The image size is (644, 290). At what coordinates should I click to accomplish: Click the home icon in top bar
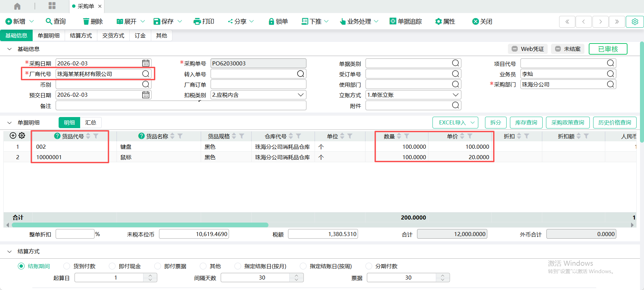click(17, 6)
